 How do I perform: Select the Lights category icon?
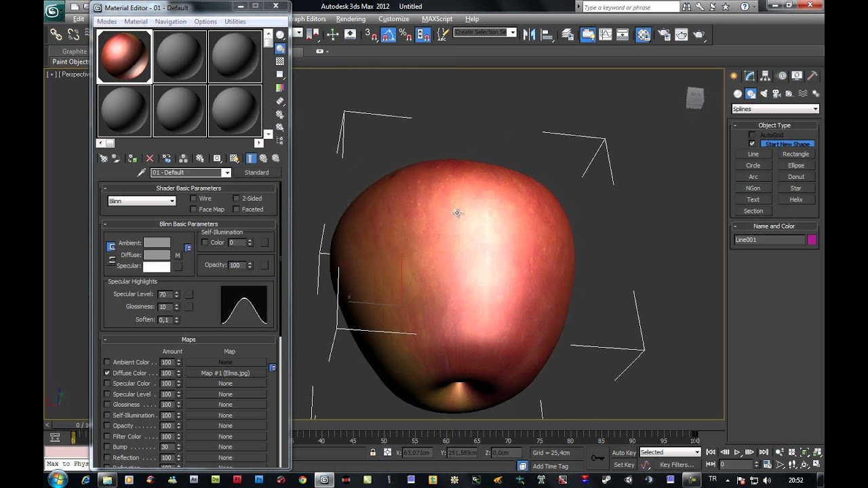[764, 94]
